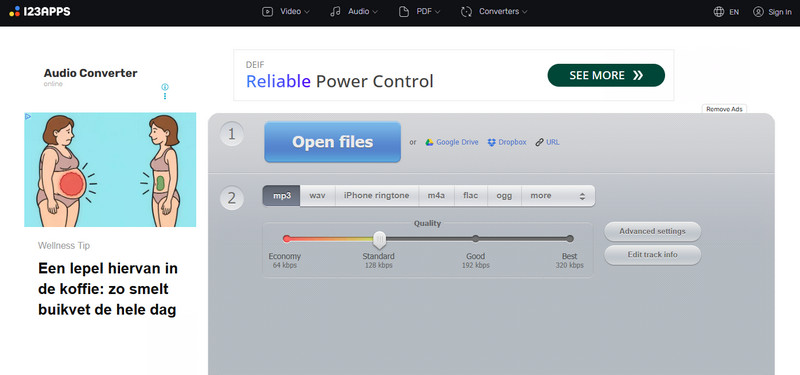800x375 pixels.
Task: Click the Video play icon in navbar
Action: pos(267,12)
